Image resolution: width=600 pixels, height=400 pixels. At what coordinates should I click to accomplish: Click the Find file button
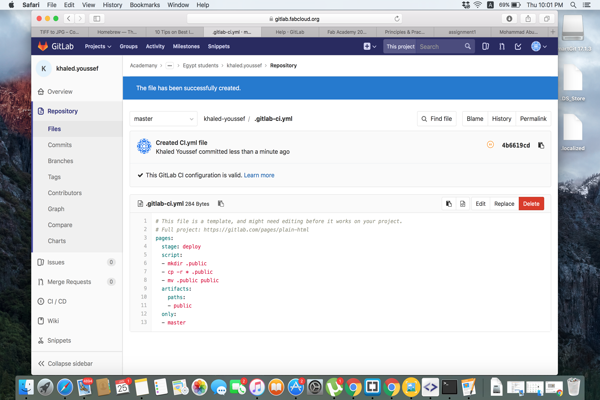point(437,119)
